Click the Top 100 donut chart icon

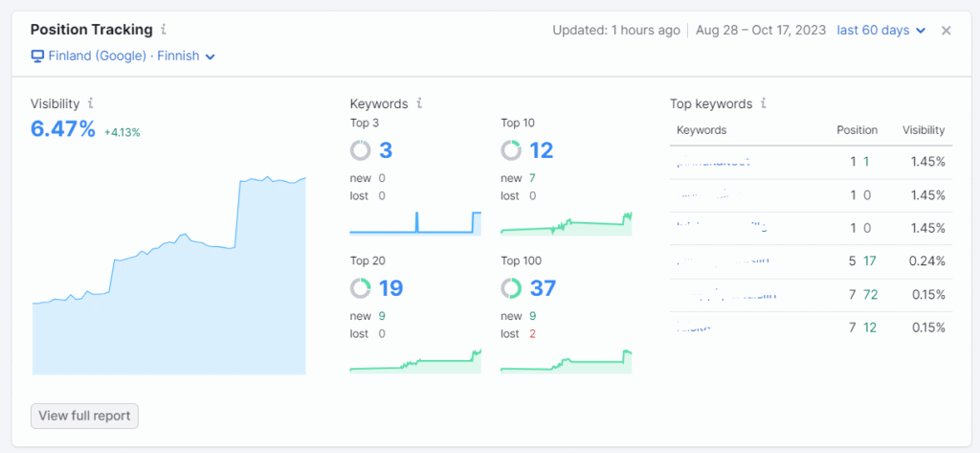pos(511,288)
